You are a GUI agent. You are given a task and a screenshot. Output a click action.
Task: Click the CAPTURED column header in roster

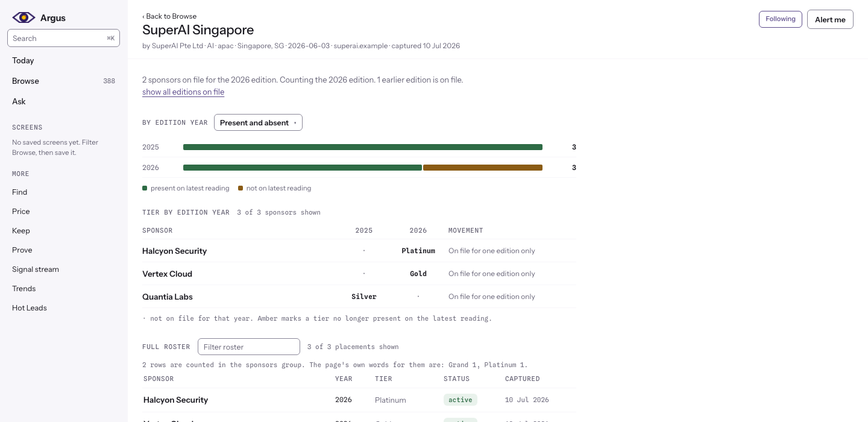pyautogui.click(x=523, y=379)
